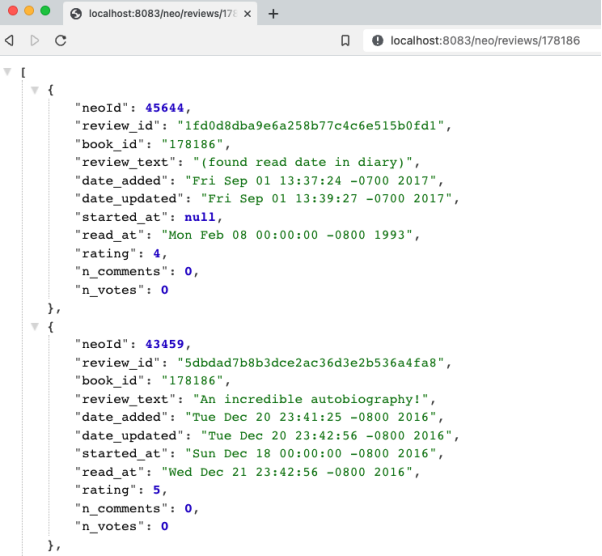
Task: Close the localhost:8083 tab
Action: coord(247,14)
